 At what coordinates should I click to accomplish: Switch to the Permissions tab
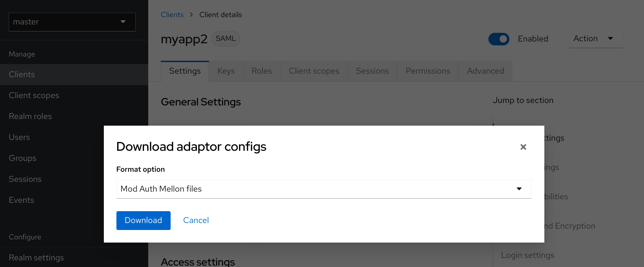(x=428, y=71)
